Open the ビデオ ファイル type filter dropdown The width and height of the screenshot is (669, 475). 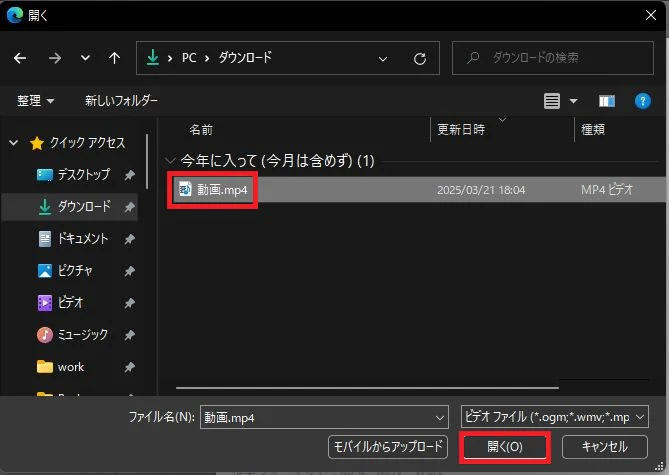click(555, 417)
